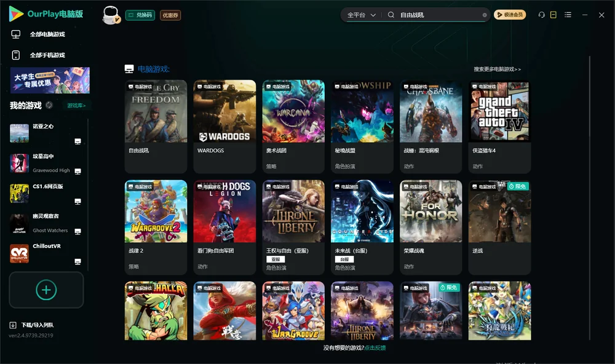
Task: Click the PC icon beside Gravewood High
Action: pos(77,171)
